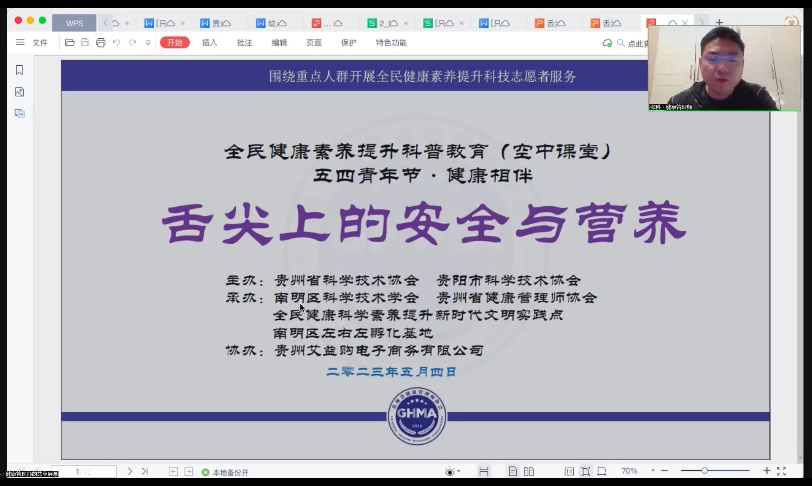Click the text 五四青年节·健康相伴
The image size is (812, 486).
423,176
